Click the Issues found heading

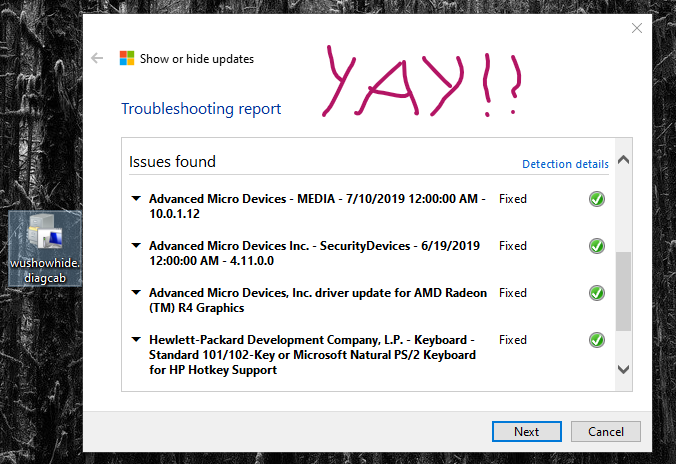click(x=172, y=162)
